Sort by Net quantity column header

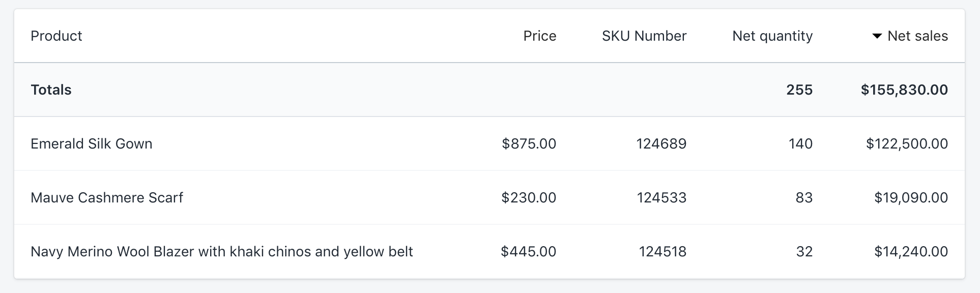click(x=772, y=36)
